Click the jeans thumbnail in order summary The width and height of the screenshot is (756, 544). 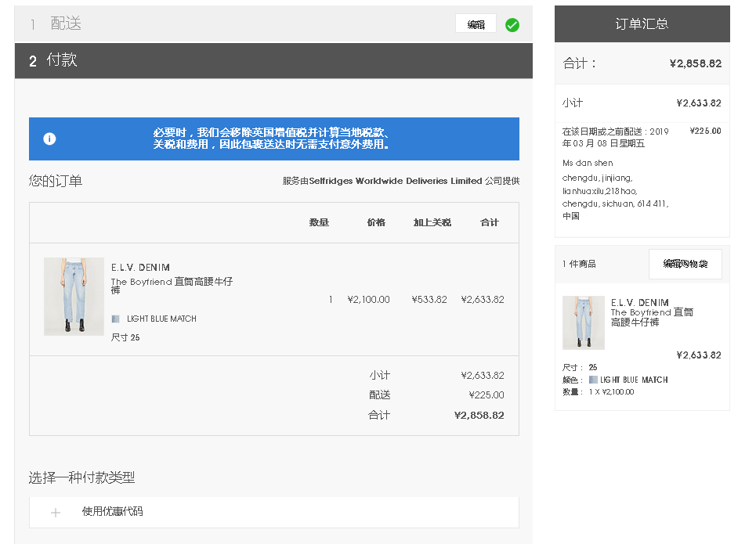(583, 322)
